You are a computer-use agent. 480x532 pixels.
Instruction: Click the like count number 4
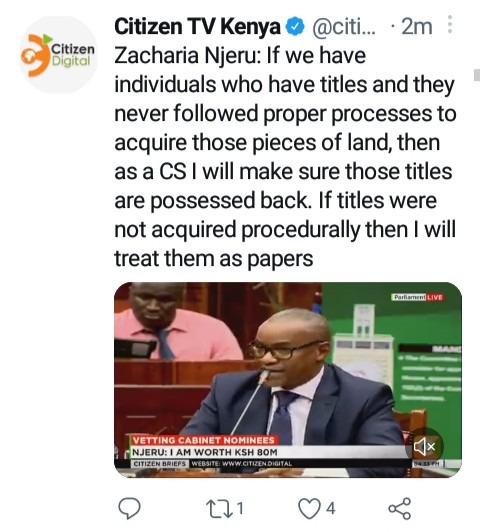pyautogui.click(x=330, y=508)
